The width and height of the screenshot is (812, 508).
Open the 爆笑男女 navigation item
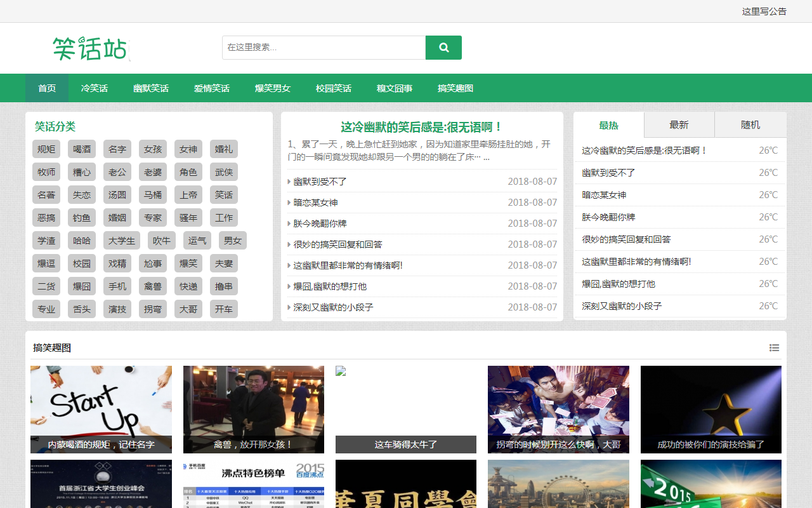[x=273, y=88]
